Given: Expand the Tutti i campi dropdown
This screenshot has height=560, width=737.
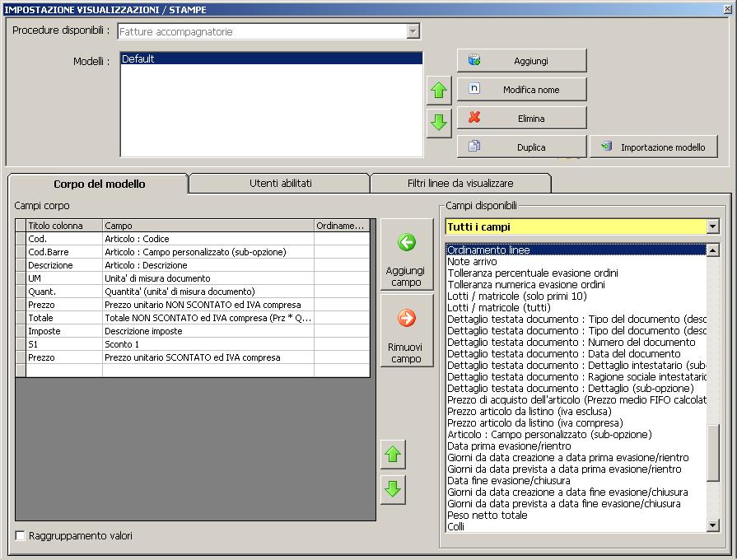Looking at the screenshot, I should (712, 226).
